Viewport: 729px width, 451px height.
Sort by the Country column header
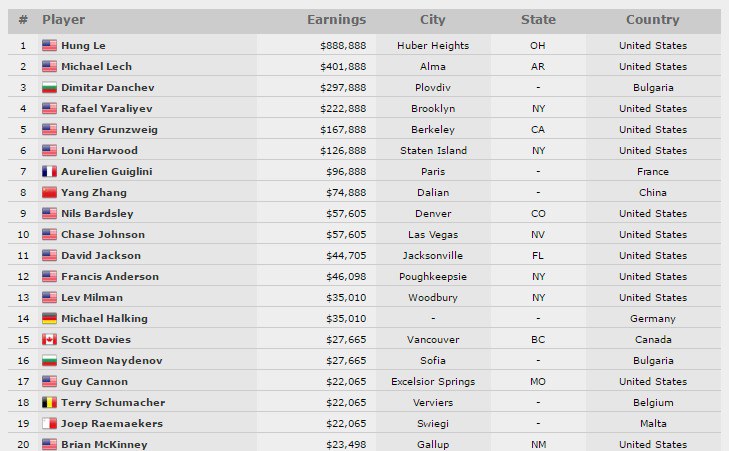[x=652, y=20]
